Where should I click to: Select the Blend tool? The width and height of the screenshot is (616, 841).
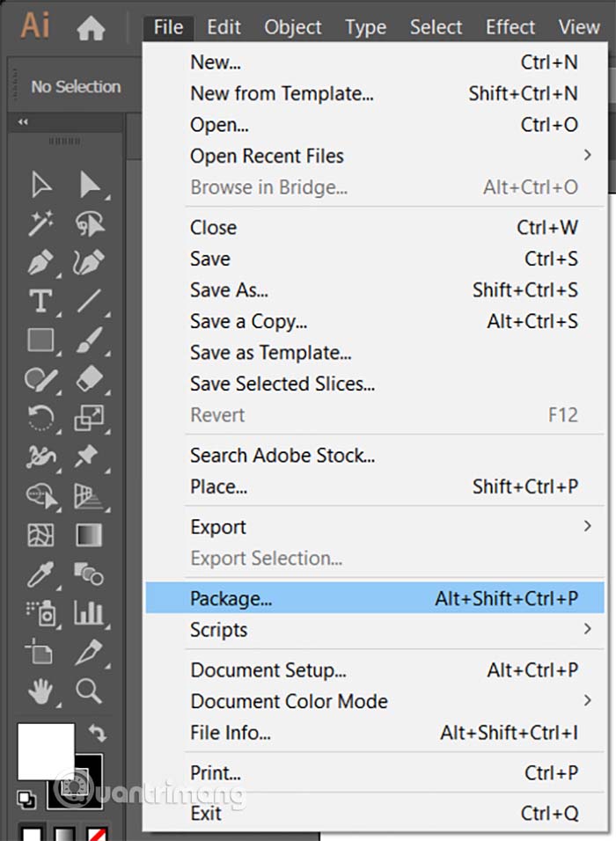(x=89, y=574)
